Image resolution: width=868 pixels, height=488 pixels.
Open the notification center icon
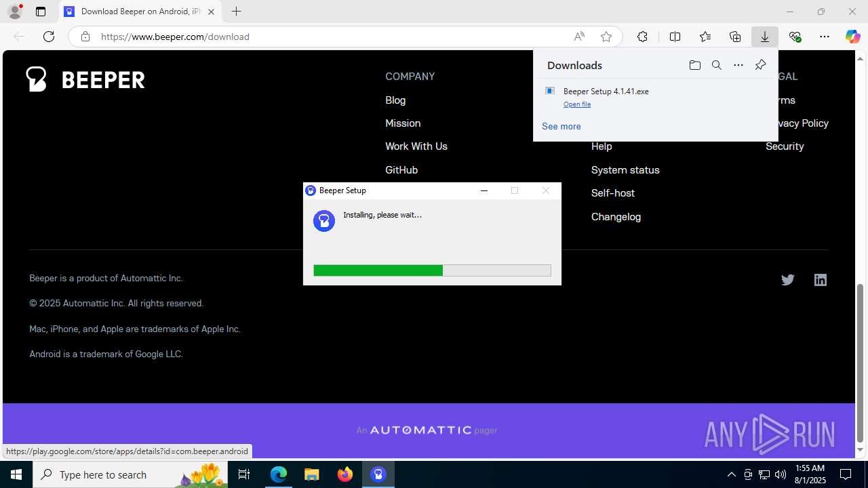[846, 474]
